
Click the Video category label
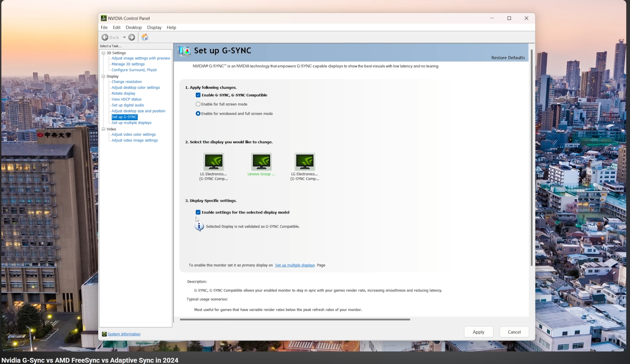point(111,129)
